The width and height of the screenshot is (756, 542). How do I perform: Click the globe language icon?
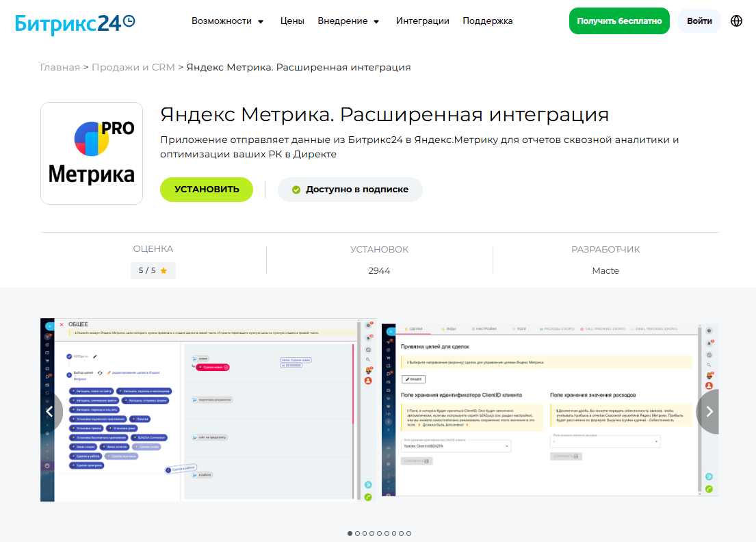click(x=735, y=21)
